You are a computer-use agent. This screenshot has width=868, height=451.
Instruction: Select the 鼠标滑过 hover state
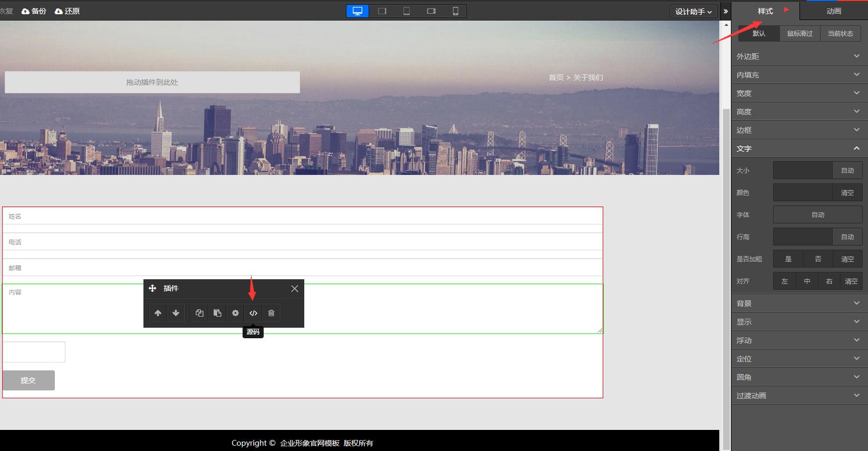(x=799, y=34)
